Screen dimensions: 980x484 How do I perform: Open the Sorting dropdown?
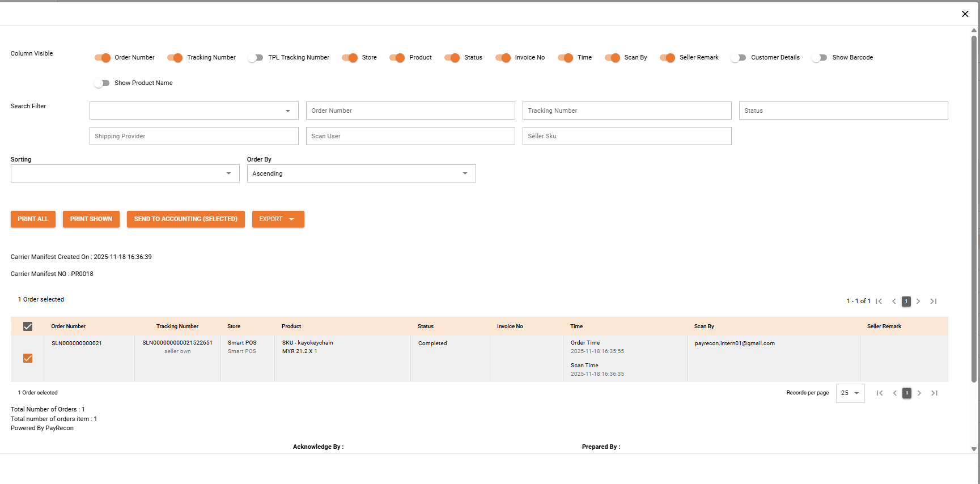tap(125, 173)
